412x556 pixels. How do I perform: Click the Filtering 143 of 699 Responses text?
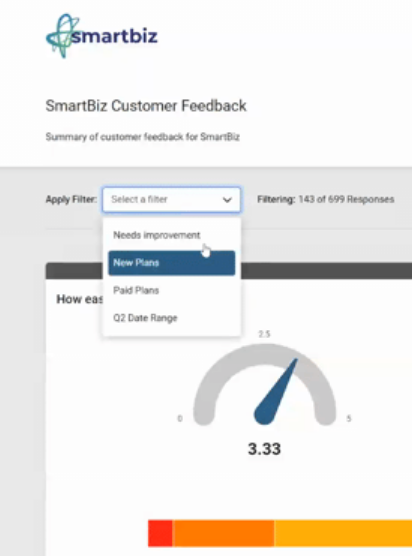coord(325,199)
